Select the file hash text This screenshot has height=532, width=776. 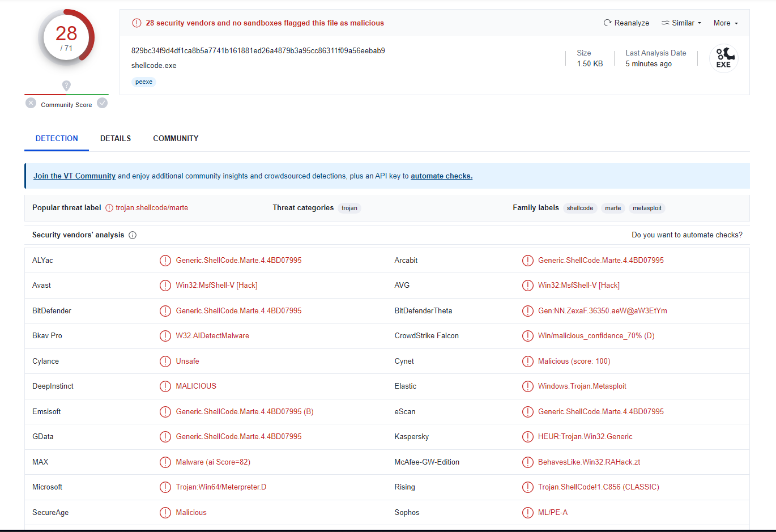coord(258,51)
